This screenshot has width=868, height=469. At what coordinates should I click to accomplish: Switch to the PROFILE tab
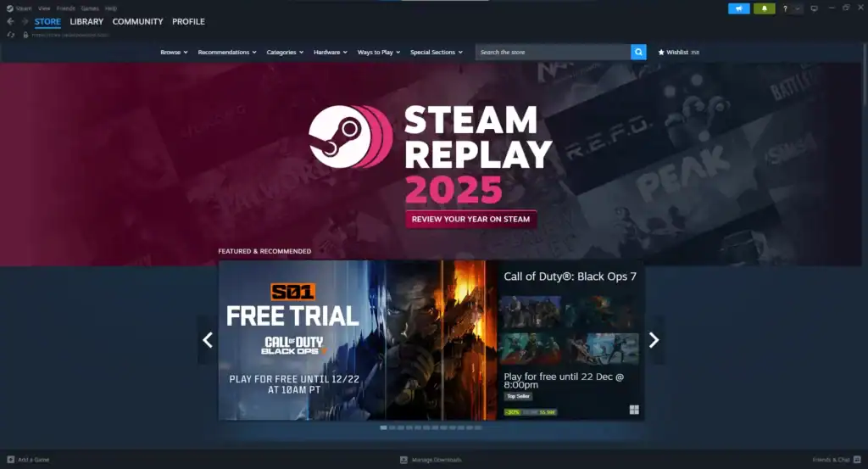click(x=188, y=21)
